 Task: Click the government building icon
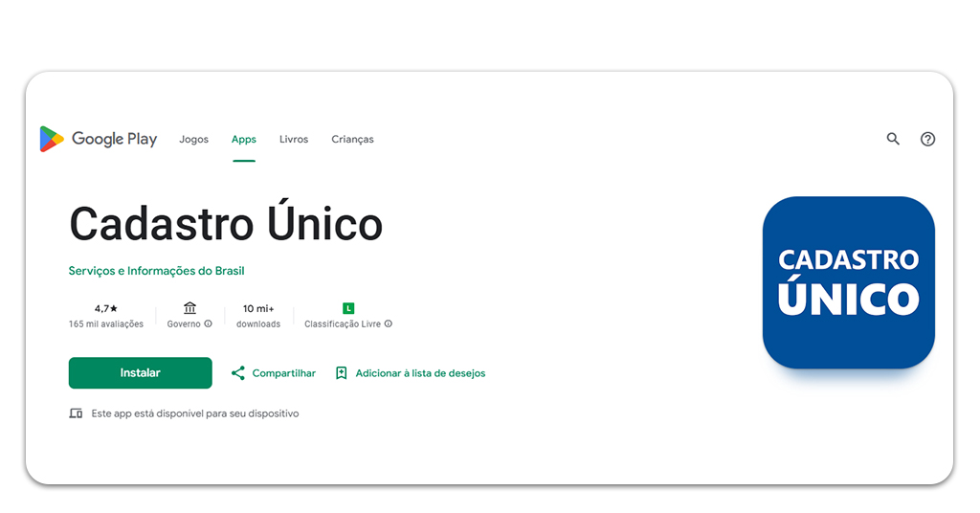(x=189, y=308)
